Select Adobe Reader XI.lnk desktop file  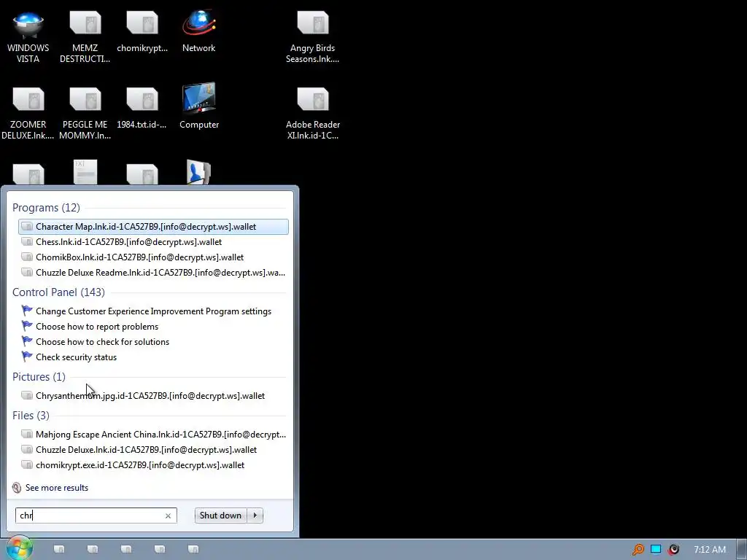click(312, 113)
